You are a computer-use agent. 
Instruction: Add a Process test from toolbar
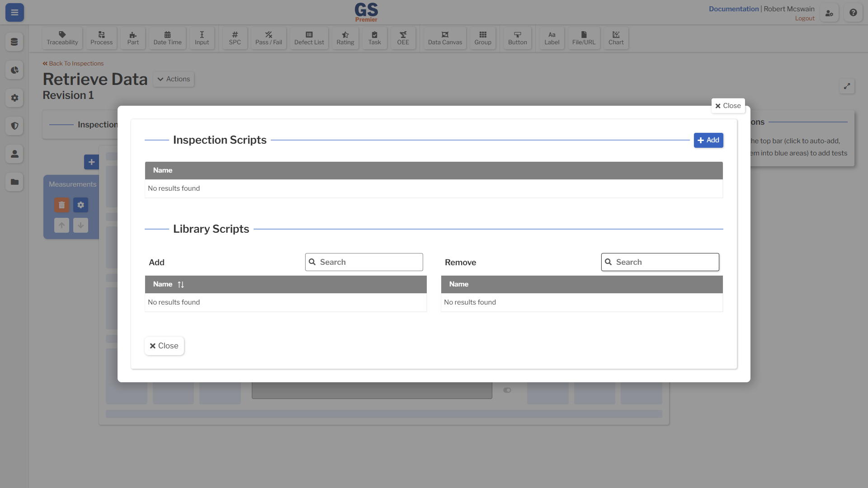click(x=102, y=38)
